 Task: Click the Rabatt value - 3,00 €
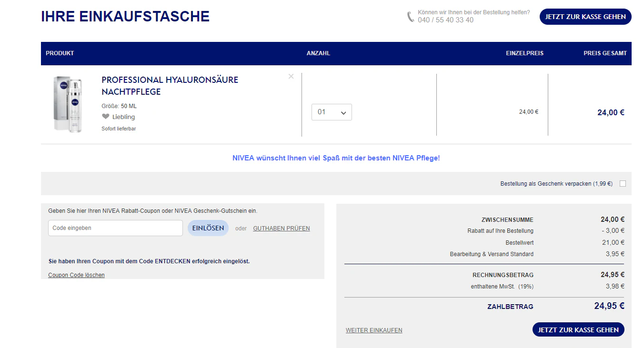coord(613,231)
